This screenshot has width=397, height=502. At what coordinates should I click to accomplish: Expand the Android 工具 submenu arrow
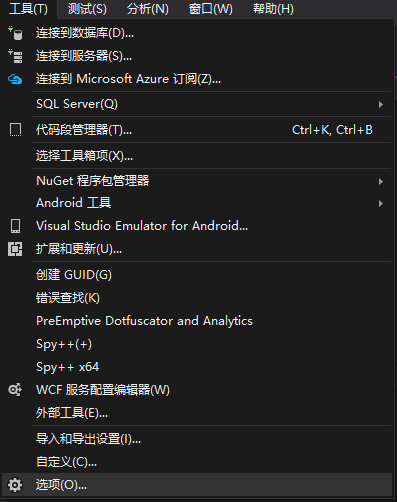tap(381, 203)
